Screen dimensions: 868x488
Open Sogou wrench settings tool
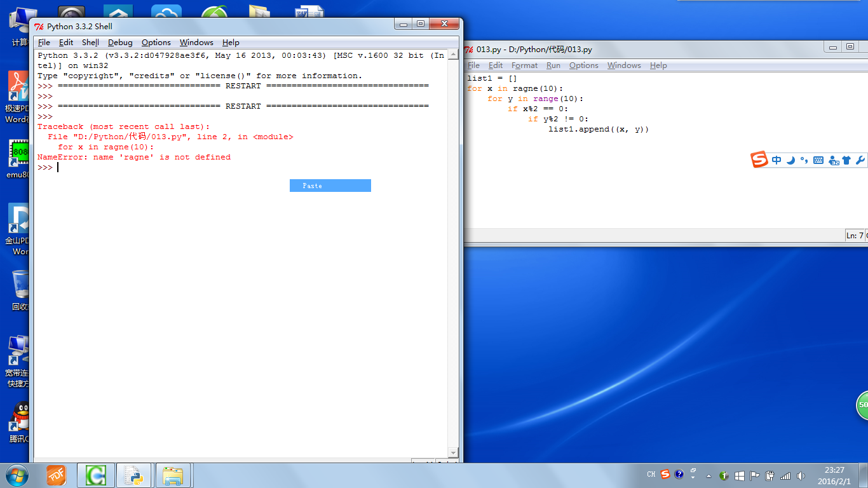click(860, 161)
